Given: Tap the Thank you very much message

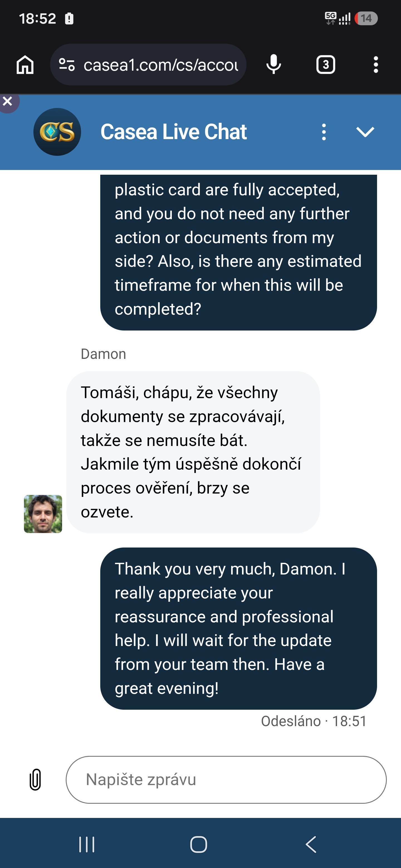Looking at the screenshot, I should click(238, 628).
